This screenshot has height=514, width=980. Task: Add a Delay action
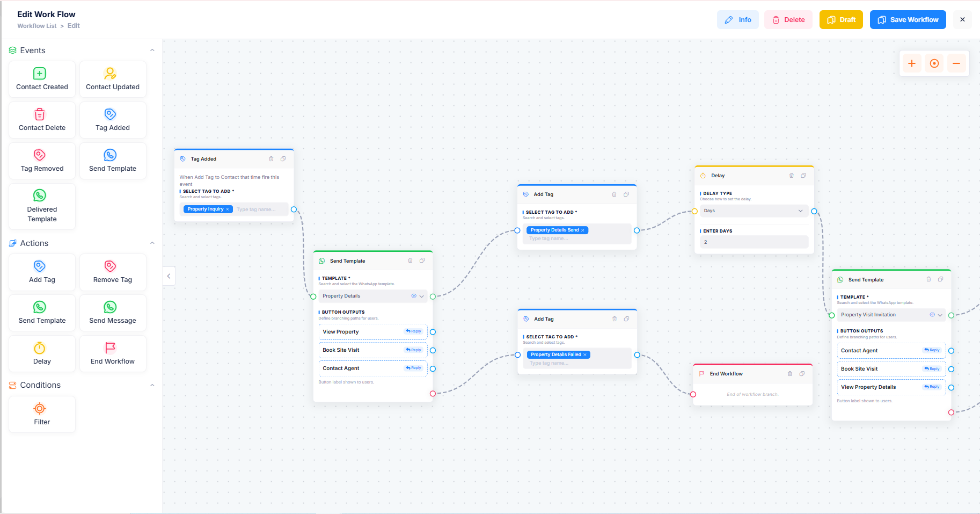point(42,353)
